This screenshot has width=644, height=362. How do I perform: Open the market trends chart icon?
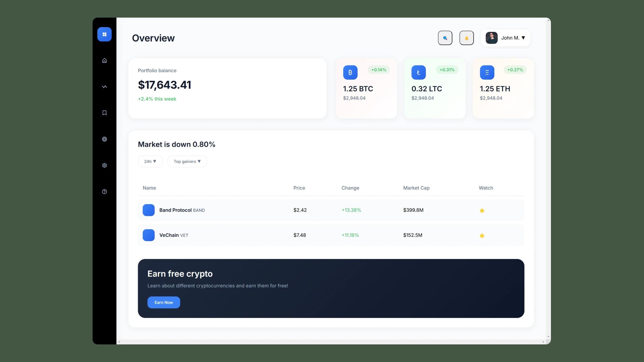(x=104, y=87)
